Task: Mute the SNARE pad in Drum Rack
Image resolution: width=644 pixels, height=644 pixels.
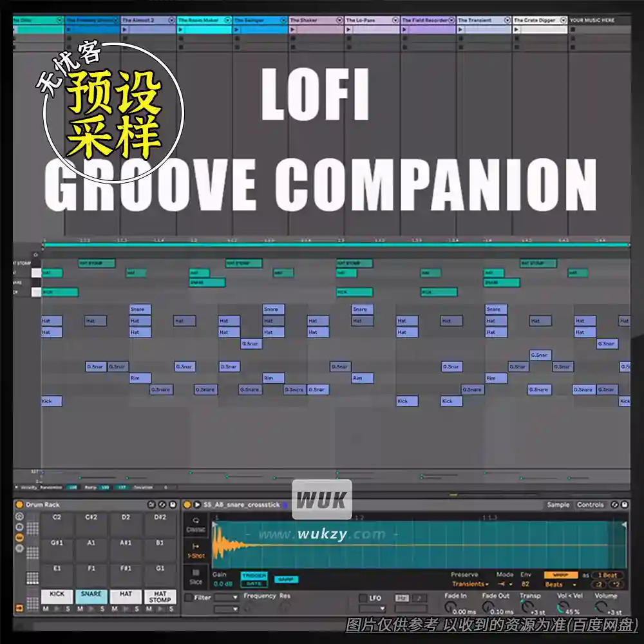Action: click(79, 609)
